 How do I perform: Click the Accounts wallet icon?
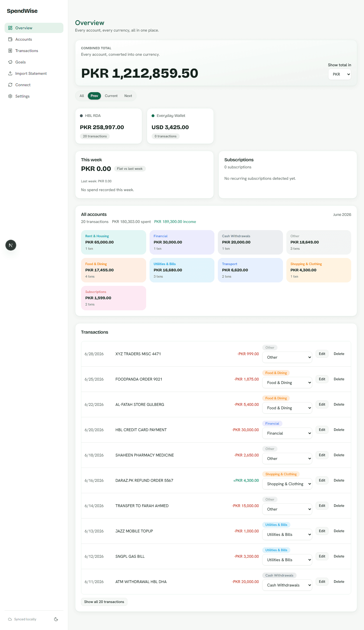(10, 39)
